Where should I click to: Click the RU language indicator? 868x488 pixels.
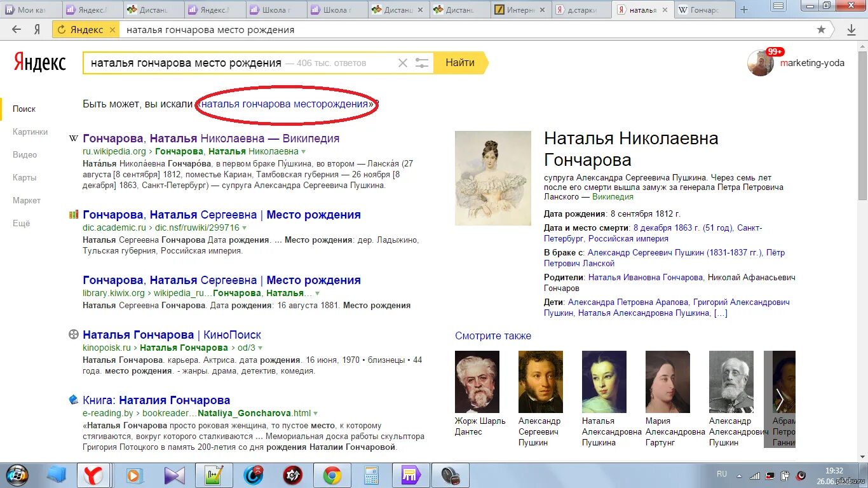722,474
